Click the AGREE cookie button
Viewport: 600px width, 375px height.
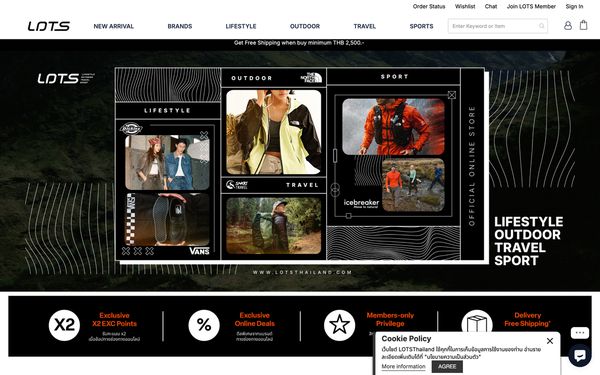(x=447, y=366)
